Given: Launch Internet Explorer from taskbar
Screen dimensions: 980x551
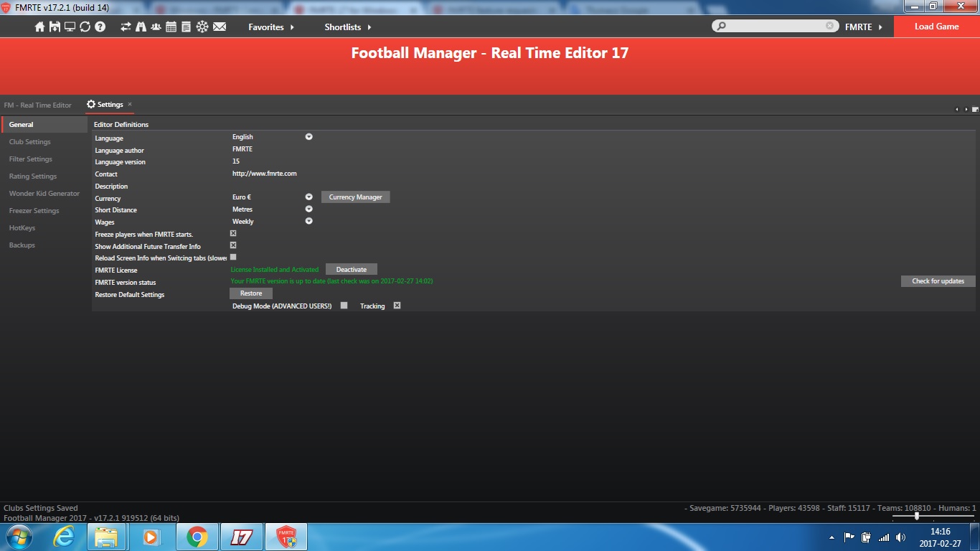Looking at the screenshot, I should [63, 537].
